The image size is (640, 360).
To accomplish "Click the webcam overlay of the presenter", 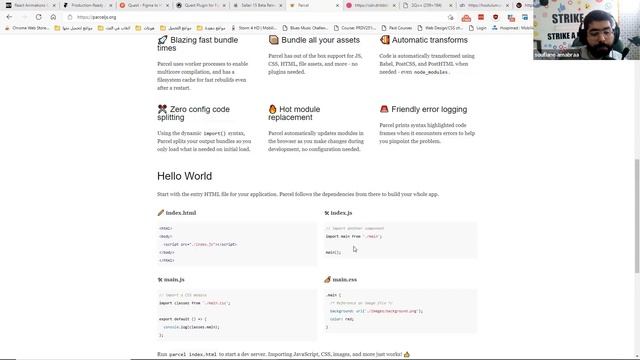I will tap(586, 30).
